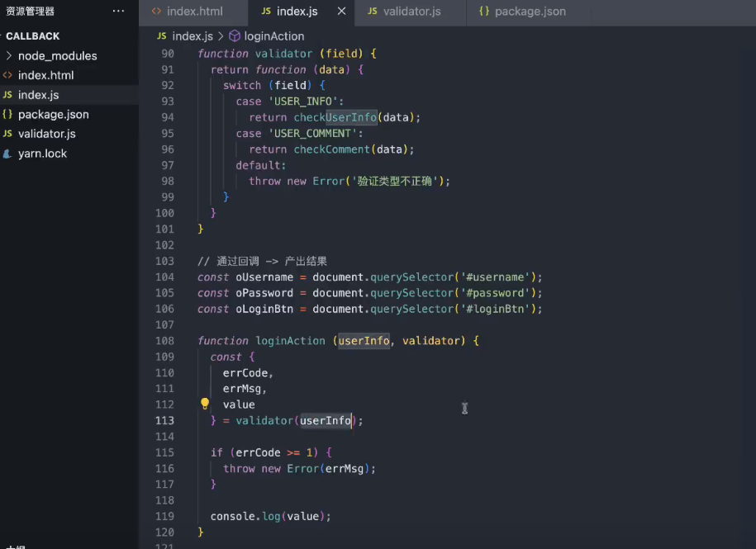Click the validator function name on line 90

(x=283, y=54)
